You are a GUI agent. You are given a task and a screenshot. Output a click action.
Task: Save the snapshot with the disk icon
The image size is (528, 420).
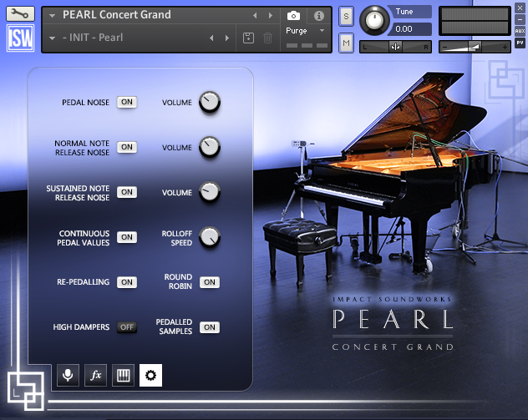click(248, 38)
